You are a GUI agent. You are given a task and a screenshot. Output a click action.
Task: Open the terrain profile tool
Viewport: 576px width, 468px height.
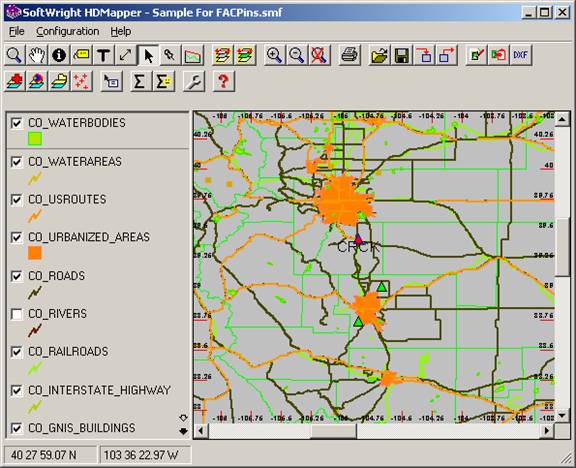(192, 55)
